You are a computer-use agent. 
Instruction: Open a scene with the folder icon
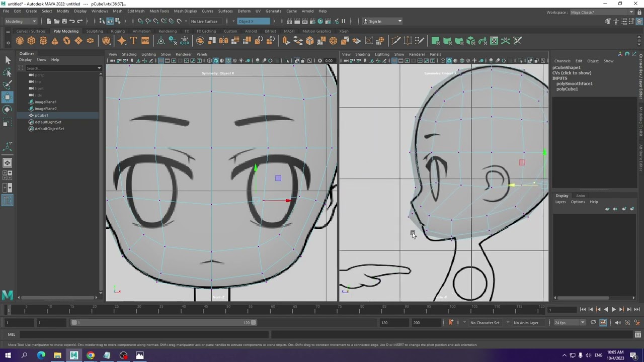click(x=56, y=21)
